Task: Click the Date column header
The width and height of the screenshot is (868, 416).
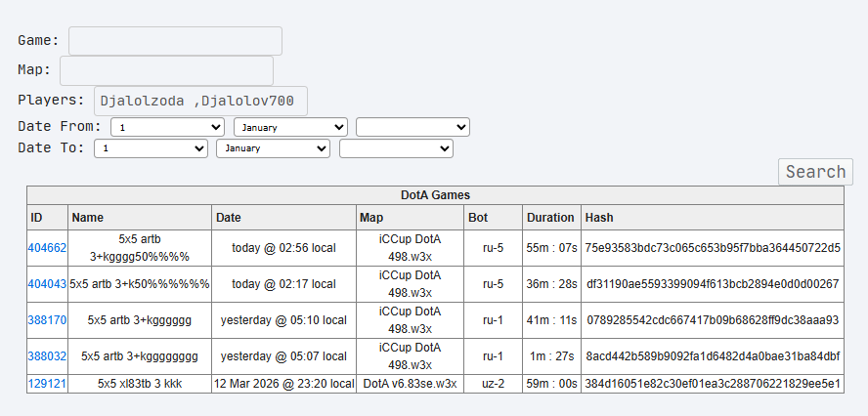Action: point(229,217)
